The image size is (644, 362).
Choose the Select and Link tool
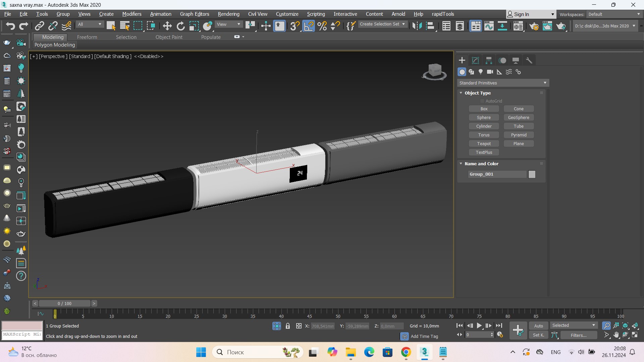pyautogui.click(x=40, y=26)
